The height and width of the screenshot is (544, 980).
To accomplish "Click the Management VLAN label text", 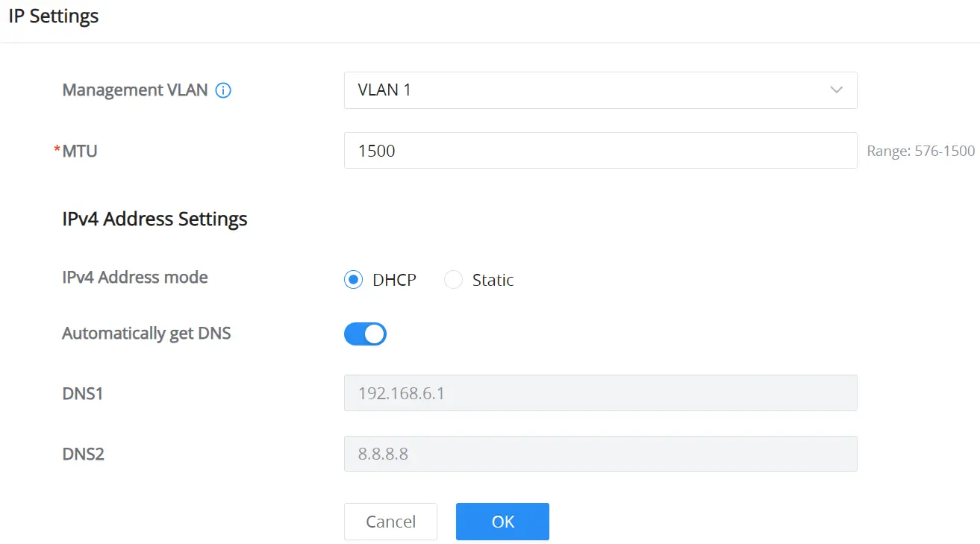I will (x=135, y=90).
